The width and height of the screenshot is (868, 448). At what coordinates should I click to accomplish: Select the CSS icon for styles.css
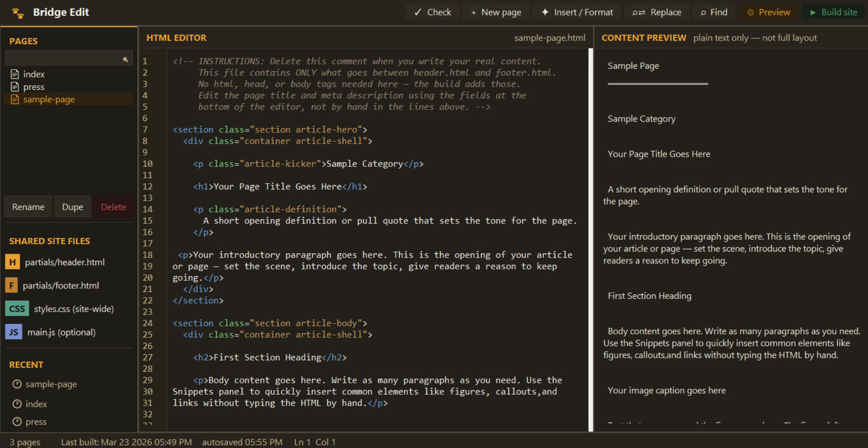click(17, 309)
